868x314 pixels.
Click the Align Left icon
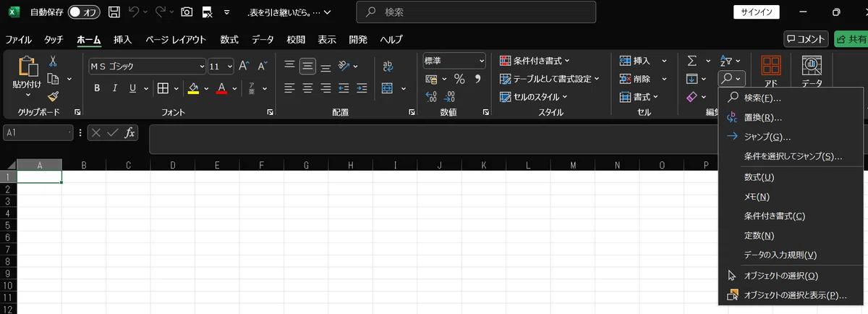tap(289, 88)
